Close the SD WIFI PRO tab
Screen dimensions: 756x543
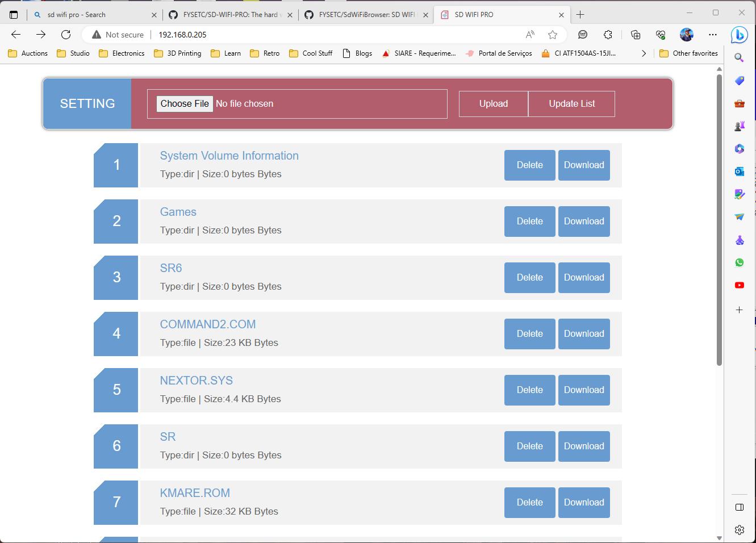562,15
